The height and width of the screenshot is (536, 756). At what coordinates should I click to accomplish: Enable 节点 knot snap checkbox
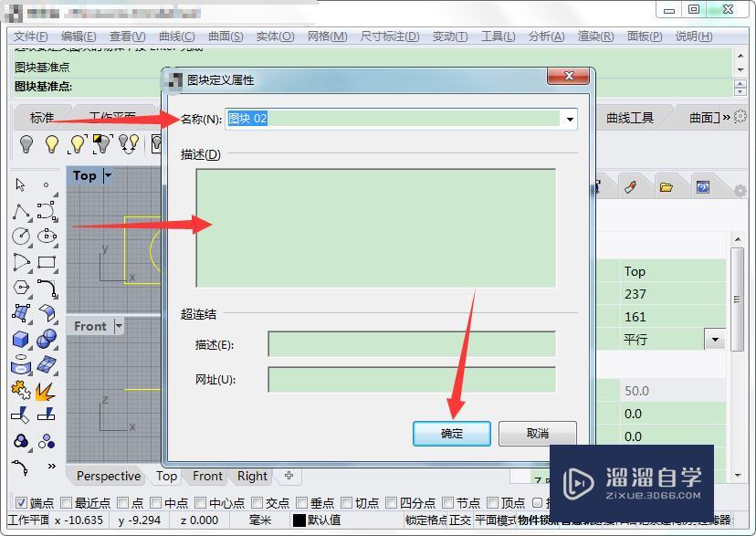click(x=447, y=503)
